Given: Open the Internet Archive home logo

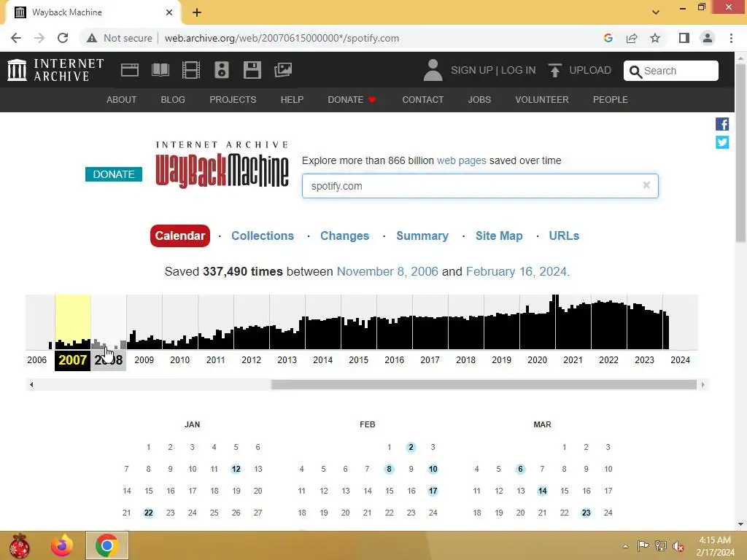Looking at the screenshot, I should coord(55,70).
